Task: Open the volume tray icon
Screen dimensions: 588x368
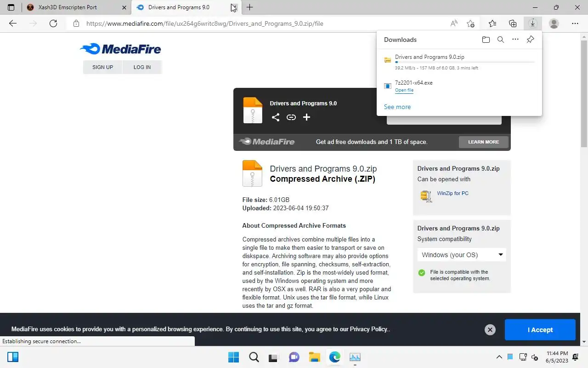Action: [535, 357]
